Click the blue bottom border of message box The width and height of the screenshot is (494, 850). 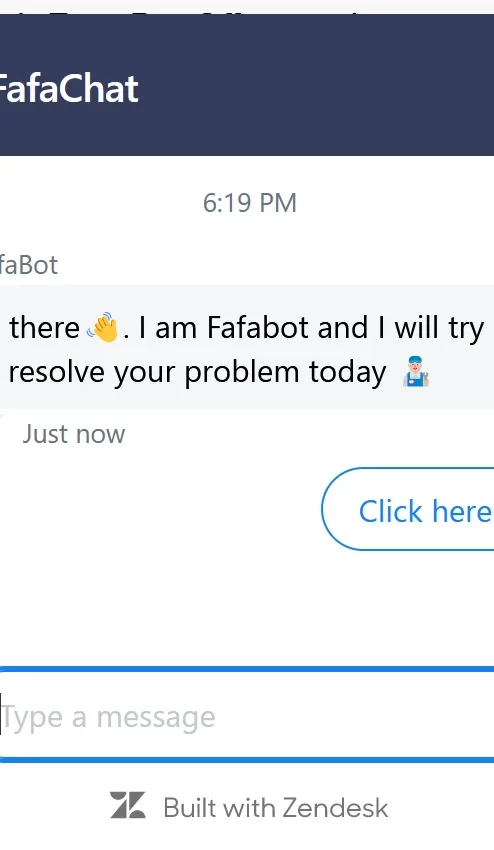[x=247, y=760]
